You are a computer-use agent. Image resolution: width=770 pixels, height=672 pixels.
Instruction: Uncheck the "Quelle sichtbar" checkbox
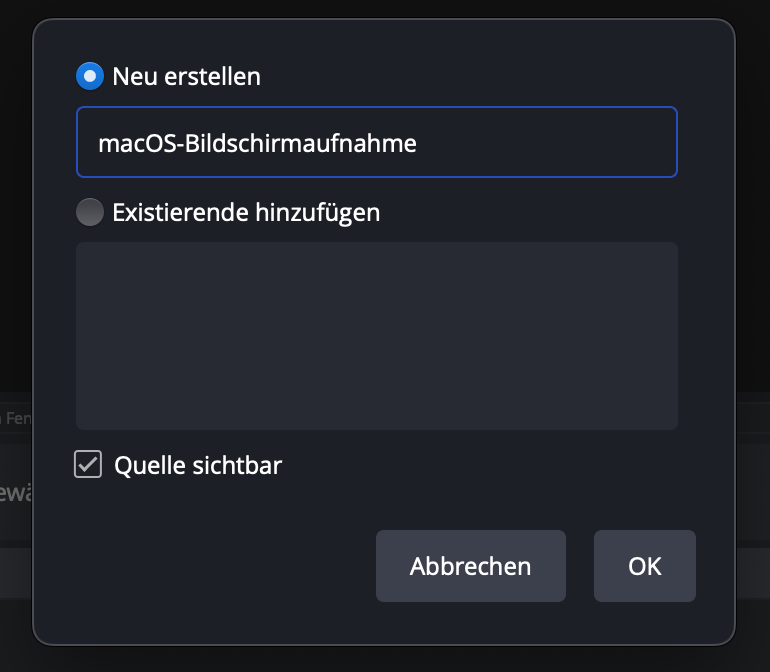coord(89,464)
